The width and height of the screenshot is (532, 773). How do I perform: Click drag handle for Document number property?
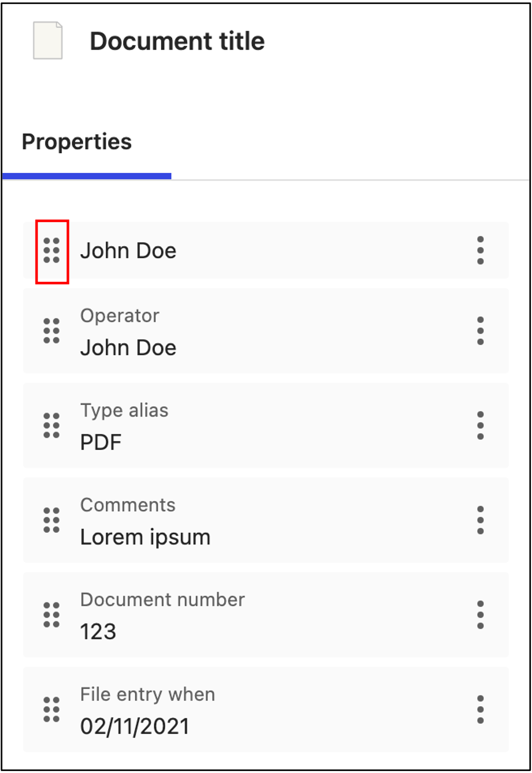pos(51,615)
